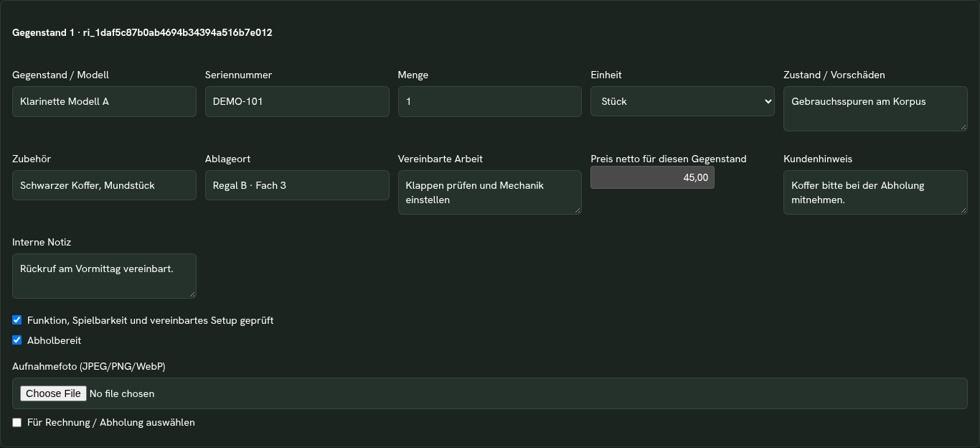Screen dimensions: 980x448
Task: Click the Choose File button
Action: click(x=53, y=393)
